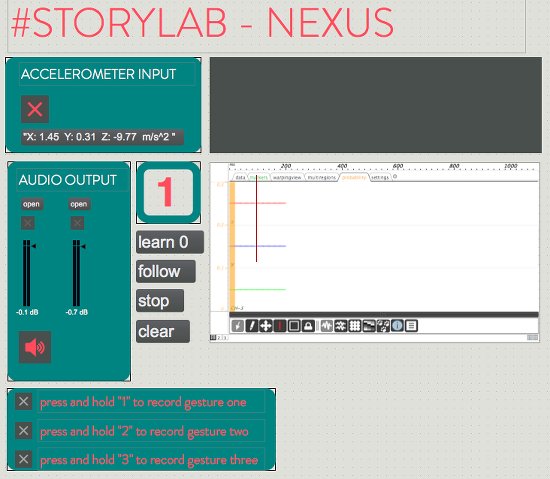Screen dimensions: 550x479
Task: Check the gesture three record checkbox
Action: (x=24, y=459)
